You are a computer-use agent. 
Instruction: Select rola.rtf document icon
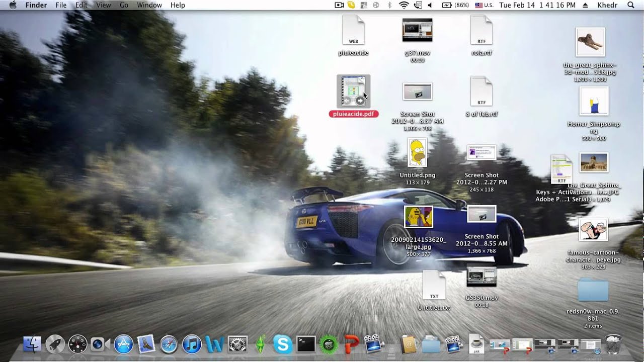click(x=481, y=30)
